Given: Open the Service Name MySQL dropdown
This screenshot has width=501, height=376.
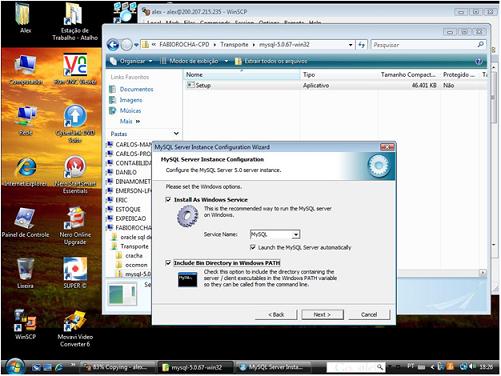Looking at the screenshot, I should [296, 235].
